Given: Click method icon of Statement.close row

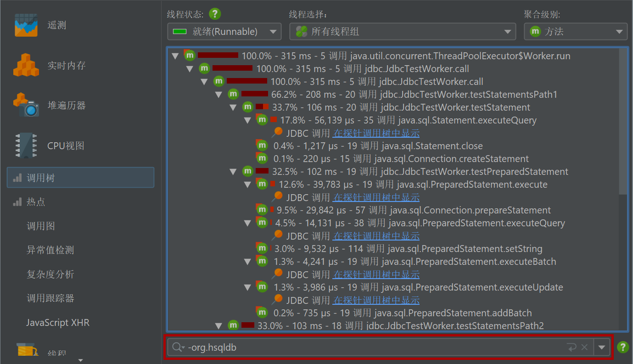Looking at the screenshot, I should coord(262,146).
